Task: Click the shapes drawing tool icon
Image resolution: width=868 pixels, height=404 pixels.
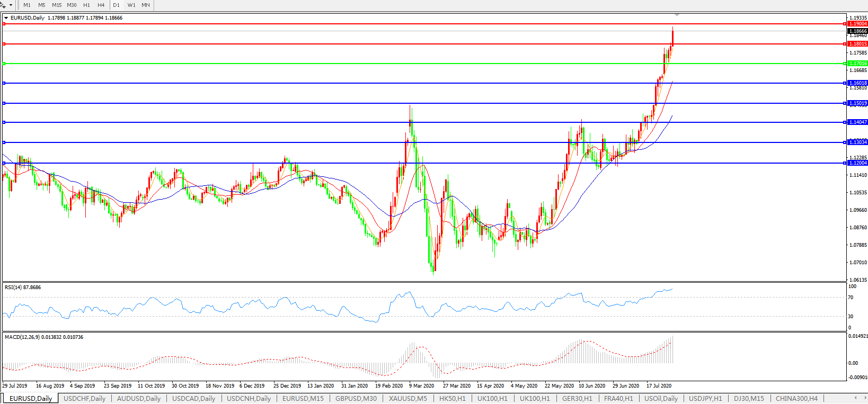Action: point(3,5)
